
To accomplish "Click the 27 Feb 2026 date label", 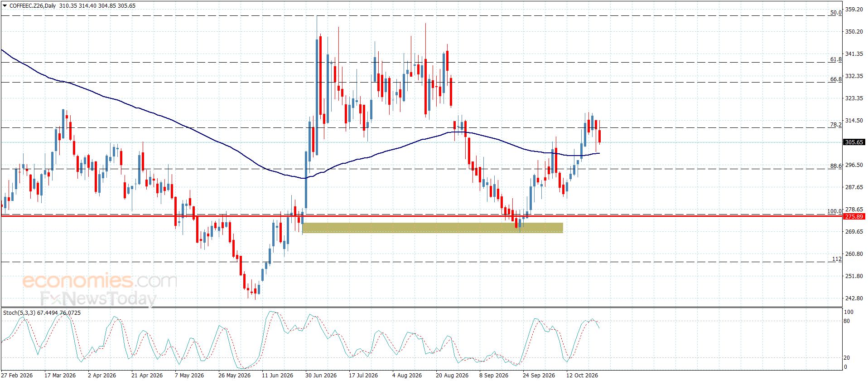I will [17, 375].
